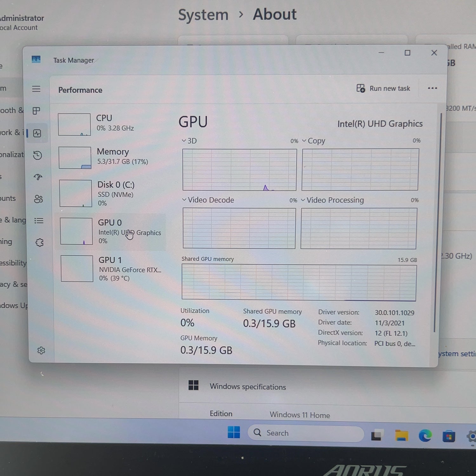Click the GPU Memory value 0.3/15.9 GB
This screenshot has height=476, width=476.
click(x=206, y=350)
